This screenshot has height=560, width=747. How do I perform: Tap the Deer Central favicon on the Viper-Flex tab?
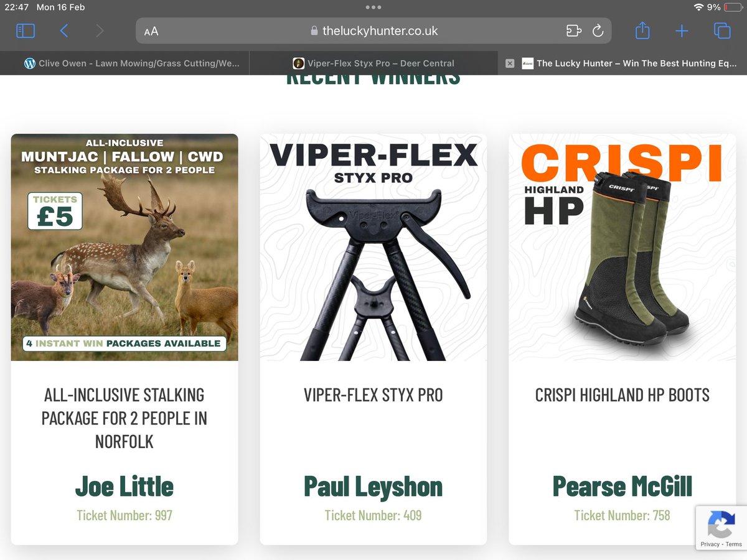[299, 63]
